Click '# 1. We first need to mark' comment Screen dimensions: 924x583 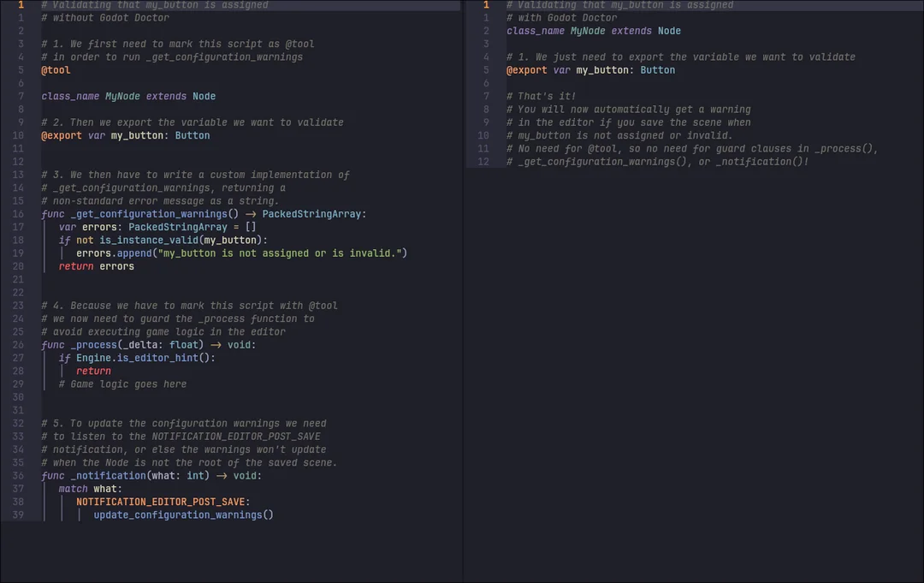tap(177, 44)
